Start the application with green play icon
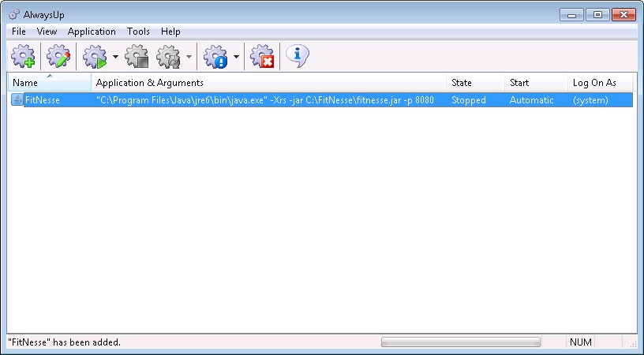 [x=95, y=56]
